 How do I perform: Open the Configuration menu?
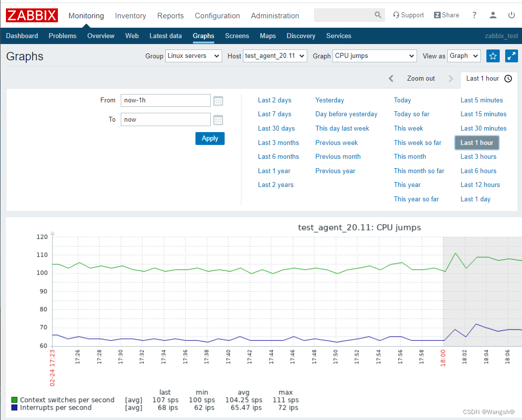coord(217,16)
